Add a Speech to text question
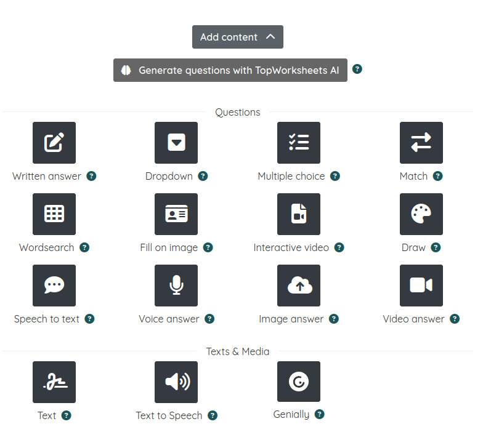This screenshot has width=483, height=448. click(54, 286)
